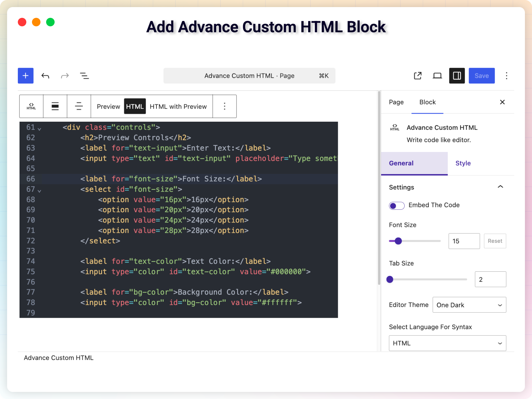532x399 pixels.
Task: Fold the select block at line 67
Action: tap(39, 191)
